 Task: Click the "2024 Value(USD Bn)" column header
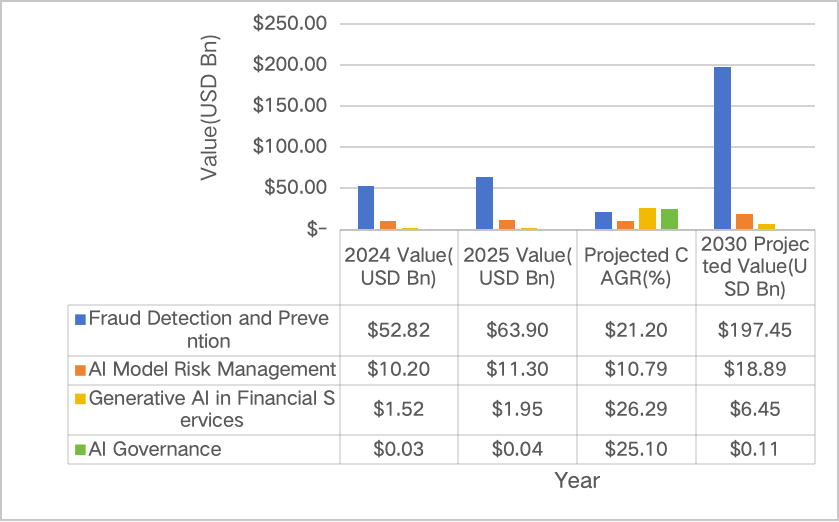click(x=400, y=266)
